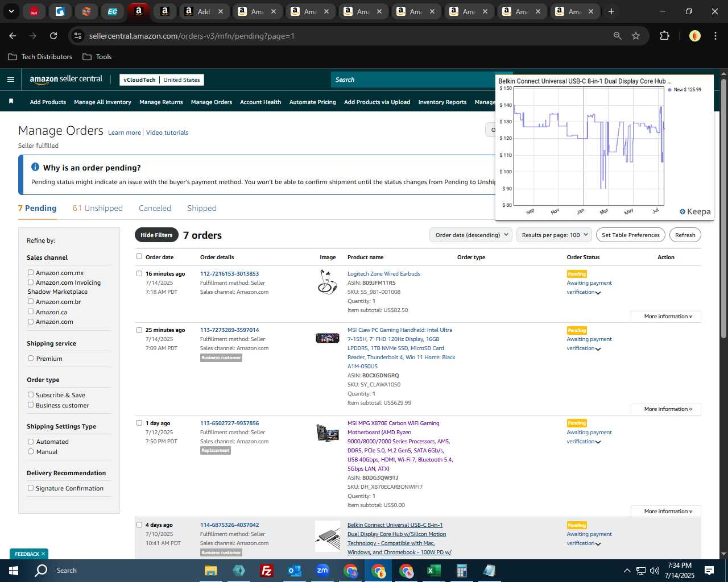The height and width of the screenshot is (582, 728).
Task: Switch to the Shipped orders tab
Action: [x=202, y=208]
